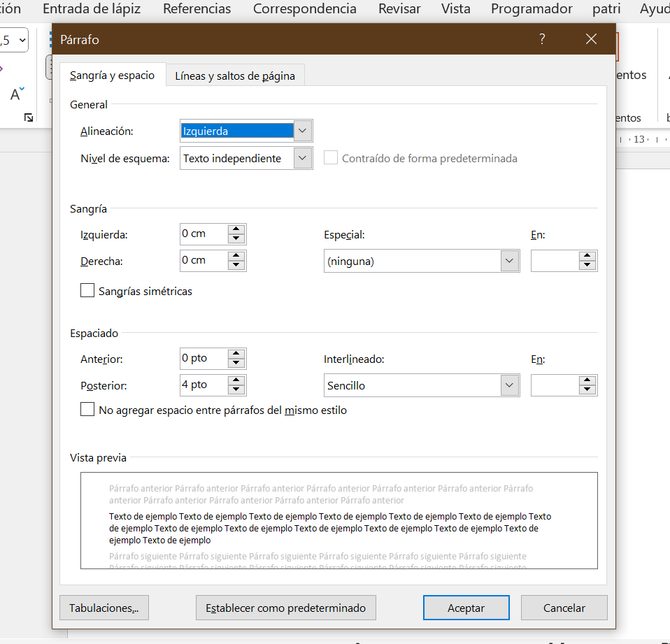
Task: Switch to Líneas y saltos de página tab
Action: (235, 76)
